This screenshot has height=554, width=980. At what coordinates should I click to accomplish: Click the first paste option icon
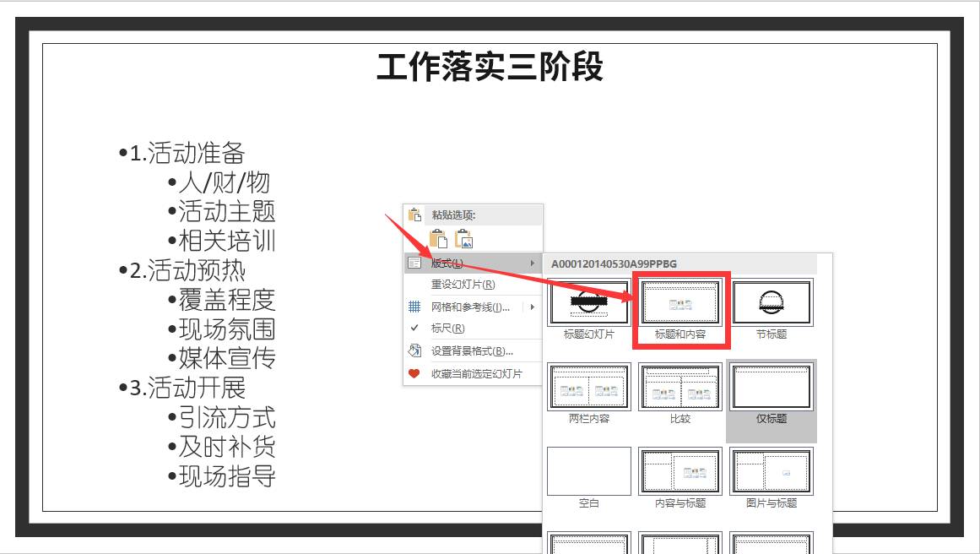click(x=438, y=239)
